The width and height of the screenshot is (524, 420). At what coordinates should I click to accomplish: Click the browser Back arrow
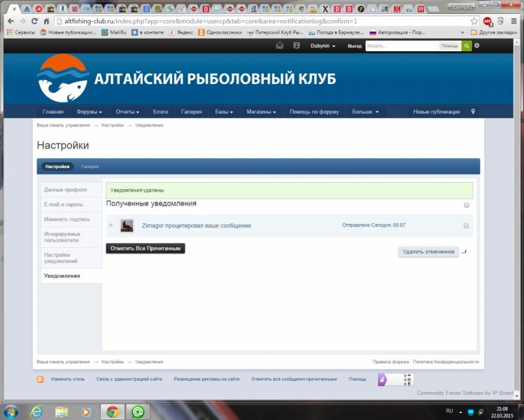[x=10, y=21]
